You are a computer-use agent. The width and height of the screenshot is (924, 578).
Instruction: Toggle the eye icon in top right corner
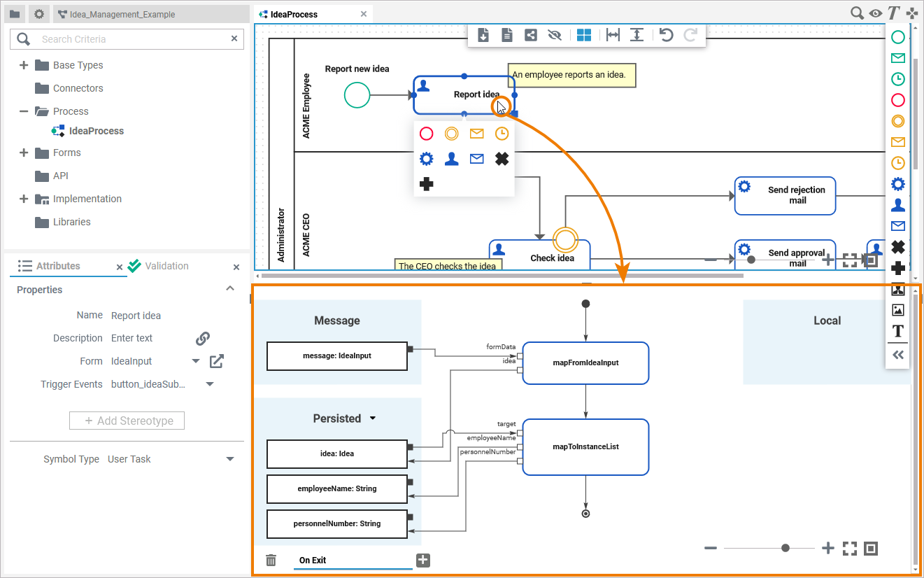click(875, 13)
